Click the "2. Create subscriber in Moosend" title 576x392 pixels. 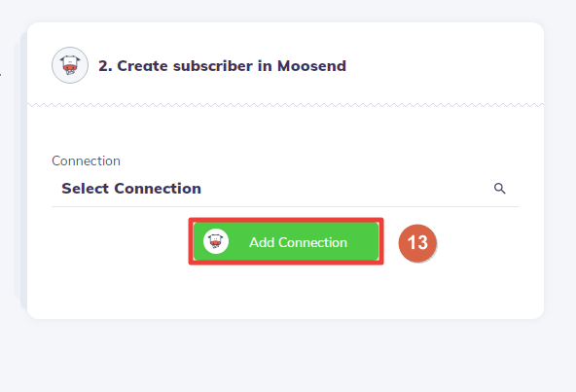click(222, 66)
